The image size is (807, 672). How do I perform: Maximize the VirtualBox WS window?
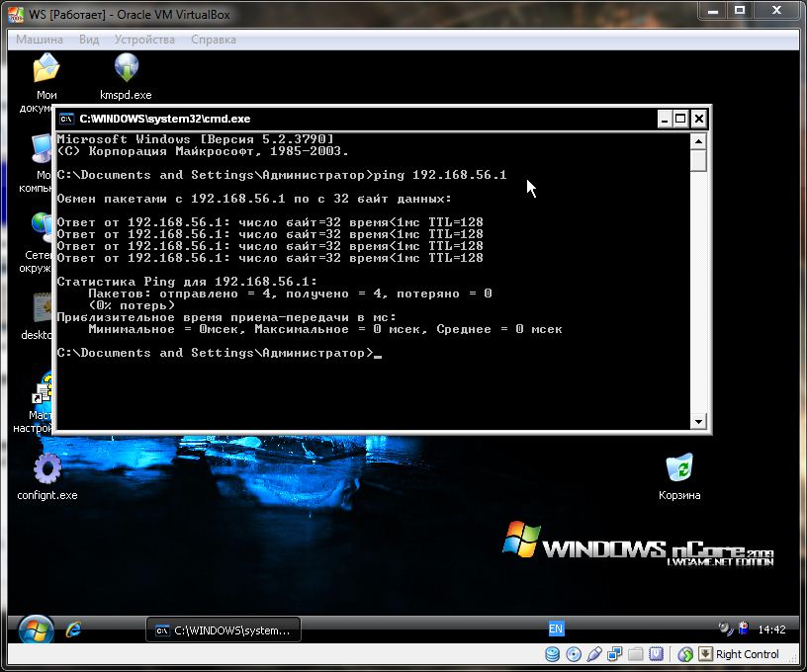point(739,10)
